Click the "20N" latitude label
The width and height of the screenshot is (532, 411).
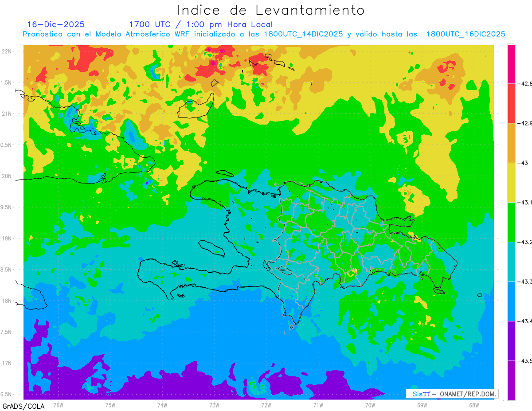[x=7, y=176]
